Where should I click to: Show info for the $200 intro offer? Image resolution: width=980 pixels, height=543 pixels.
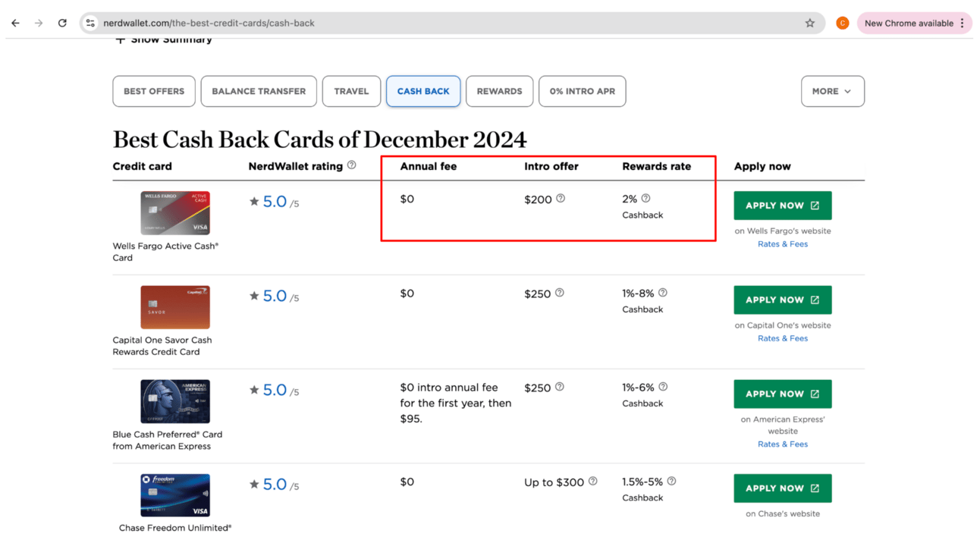pos(561,199)
